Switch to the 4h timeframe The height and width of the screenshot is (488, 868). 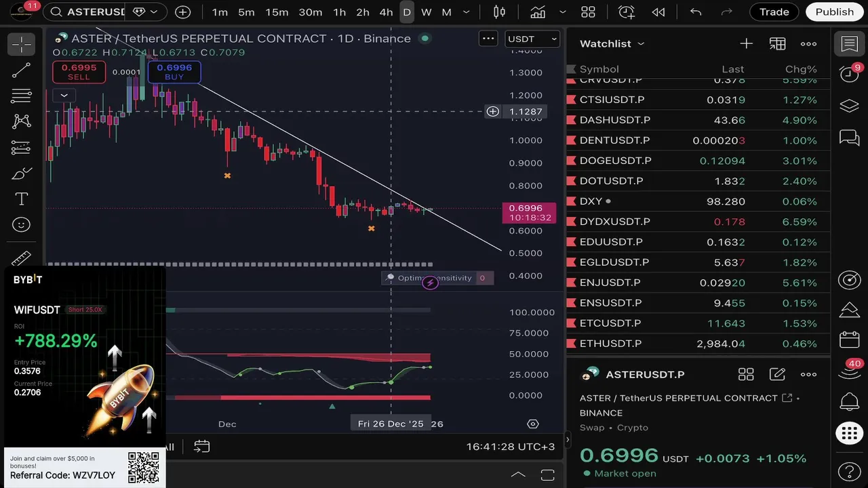coord(386,12)
